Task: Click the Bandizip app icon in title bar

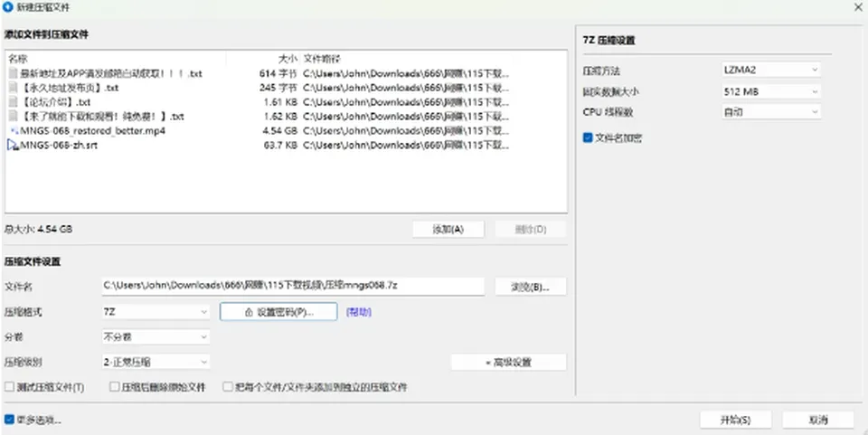Action: pyautogui.click(x=8, y=7)
